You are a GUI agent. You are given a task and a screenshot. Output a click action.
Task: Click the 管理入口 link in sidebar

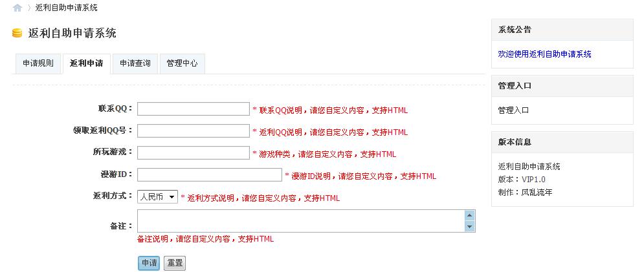(x=513, y=110)
